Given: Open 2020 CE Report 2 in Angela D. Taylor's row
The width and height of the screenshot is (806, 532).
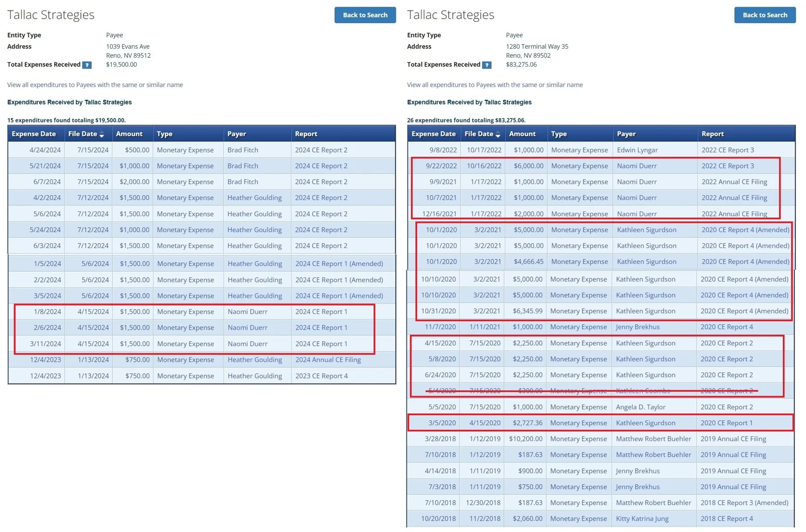Looking at the screenshot, I should (x=726, y=407).
